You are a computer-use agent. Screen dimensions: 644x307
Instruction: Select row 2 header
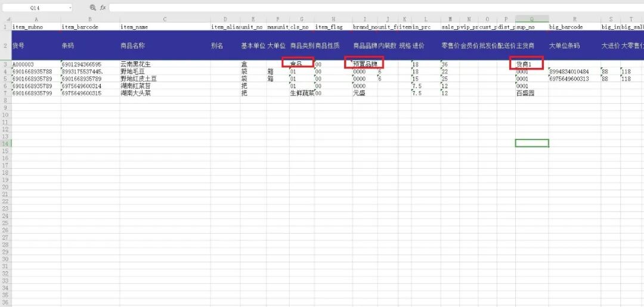(x=5, y=45)
